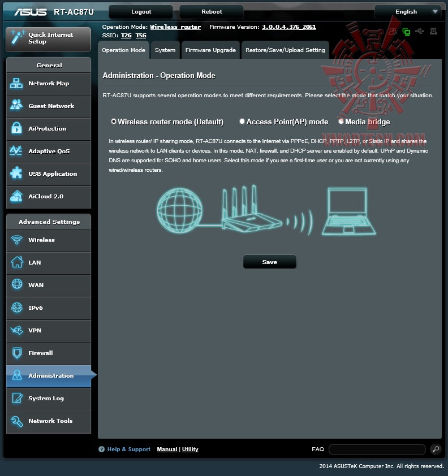448x476 pixels.
Task: Open AiCloud 2.0 section
Action: click(48, 197)
